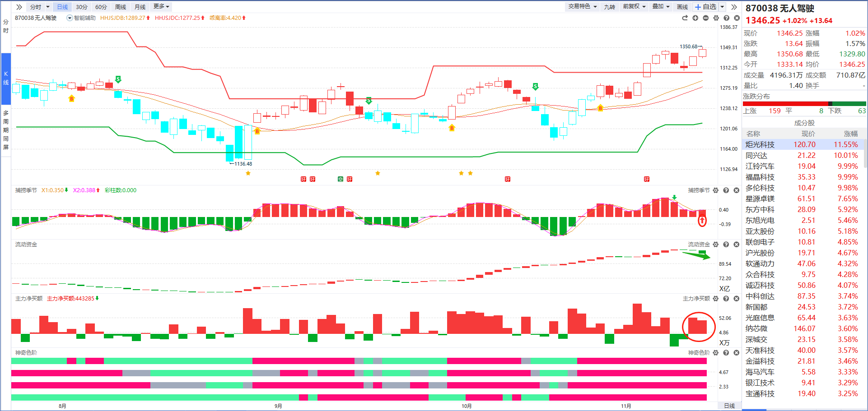This screenshot has width=868, height=411.
Task: Expand the toolbar overflow chevrons beside 自选 dropdown
Action: (734, 7)
